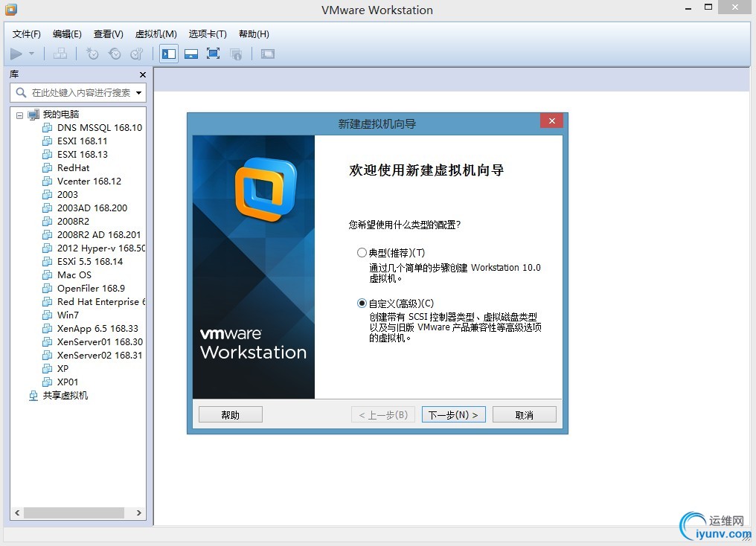Maximize the VMware Workstation window
The image size is (756, 546).
[708, 7]
